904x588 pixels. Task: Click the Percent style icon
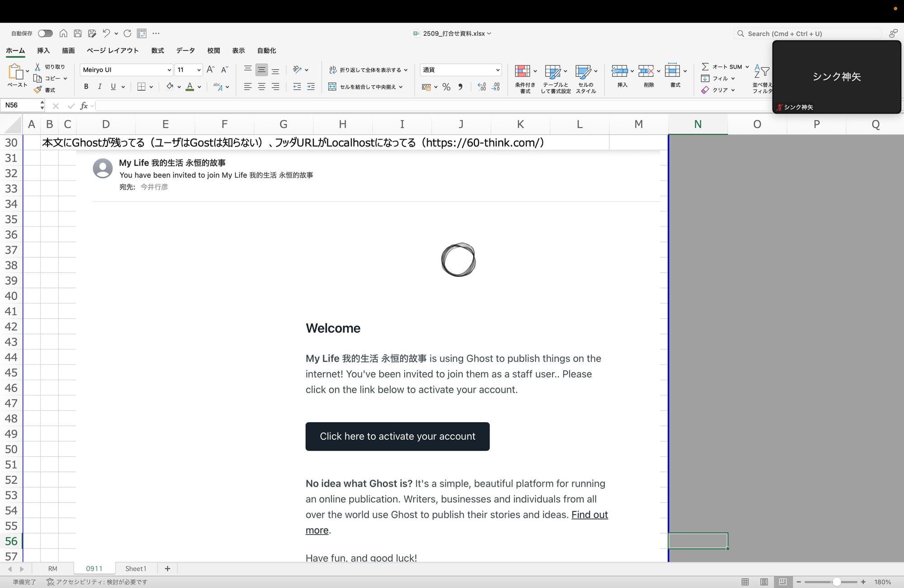(x=447, y=87)
